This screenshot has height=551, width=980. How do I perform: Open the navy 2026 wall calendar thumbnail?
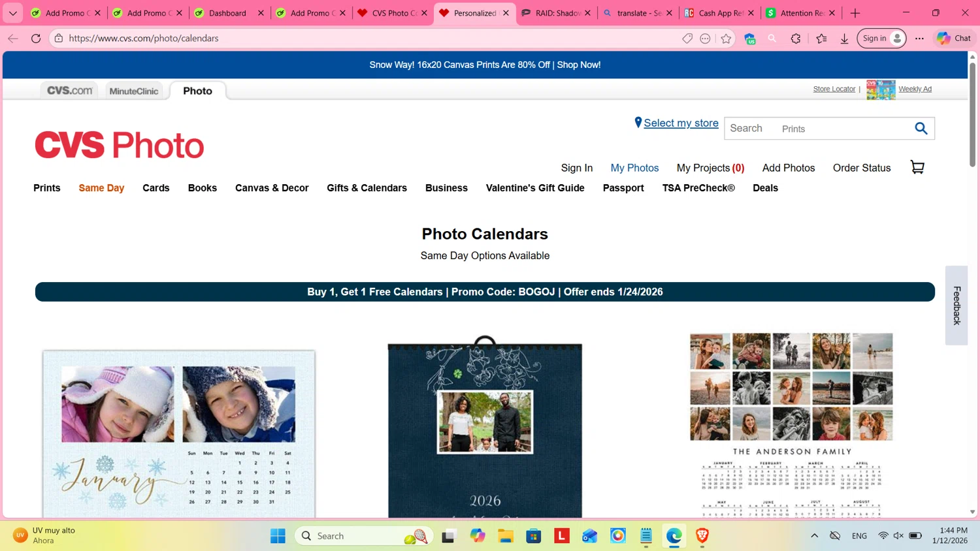tap(485, 426)
